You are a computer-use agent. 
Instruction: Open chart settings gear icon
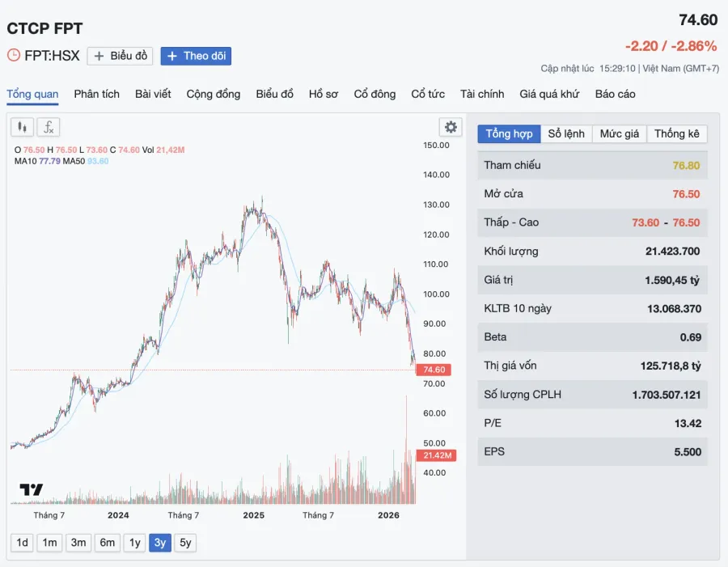451,127
